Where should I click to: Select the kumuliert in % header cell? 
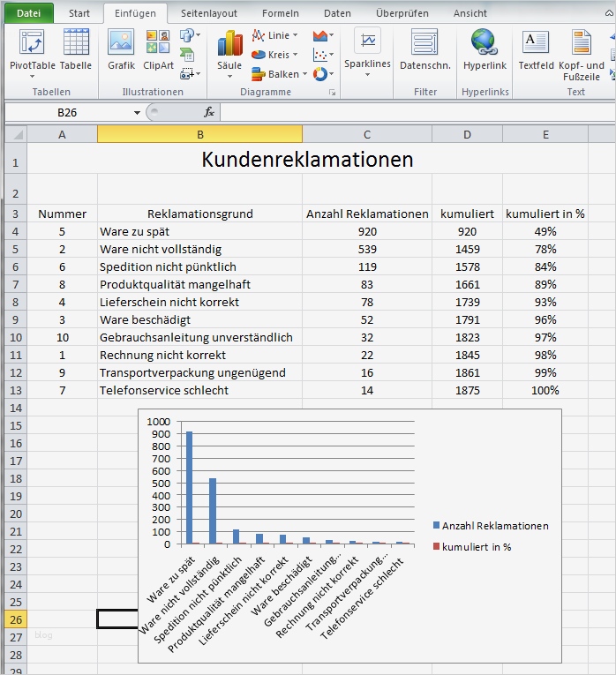click(545, 214)
